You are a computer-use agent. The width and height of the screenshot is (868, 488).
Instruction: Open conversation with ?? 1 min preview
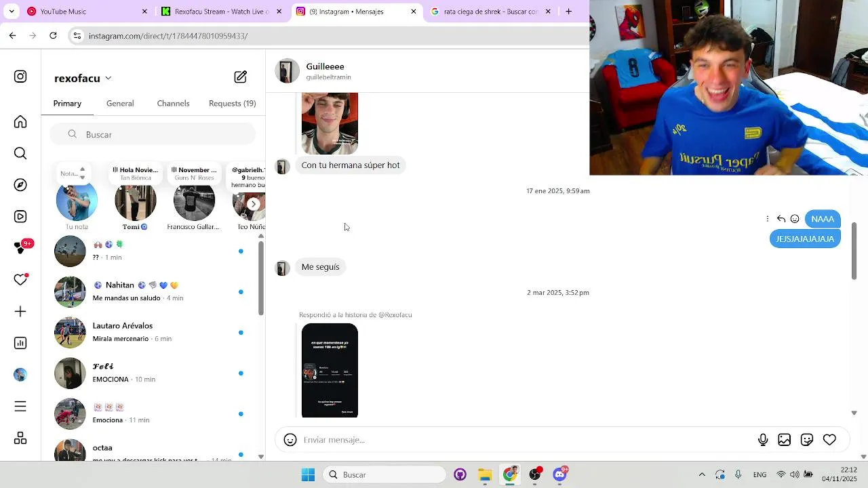click(153, 251)
